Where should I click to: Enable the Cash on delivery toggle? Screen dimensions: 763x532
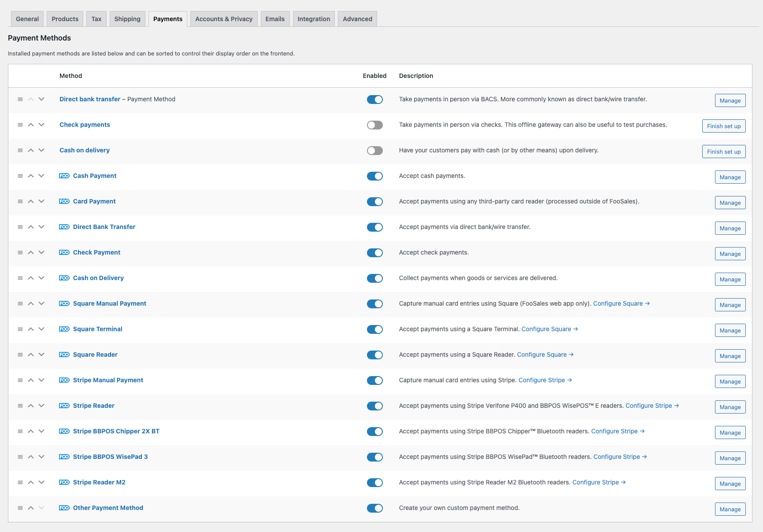(375, 151)
